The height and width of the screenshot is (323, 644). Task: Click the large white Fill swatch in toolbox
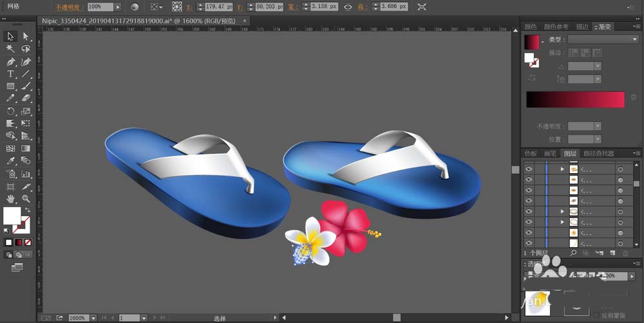pos(12,216)
